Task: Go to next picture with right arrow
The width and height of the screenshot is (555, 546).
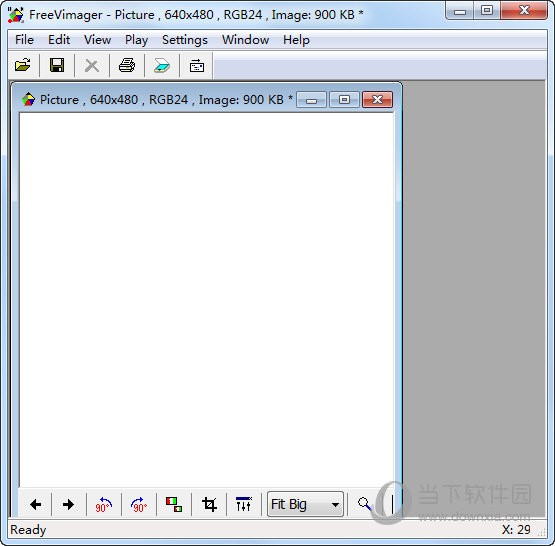Action: [x=68, y=504]
